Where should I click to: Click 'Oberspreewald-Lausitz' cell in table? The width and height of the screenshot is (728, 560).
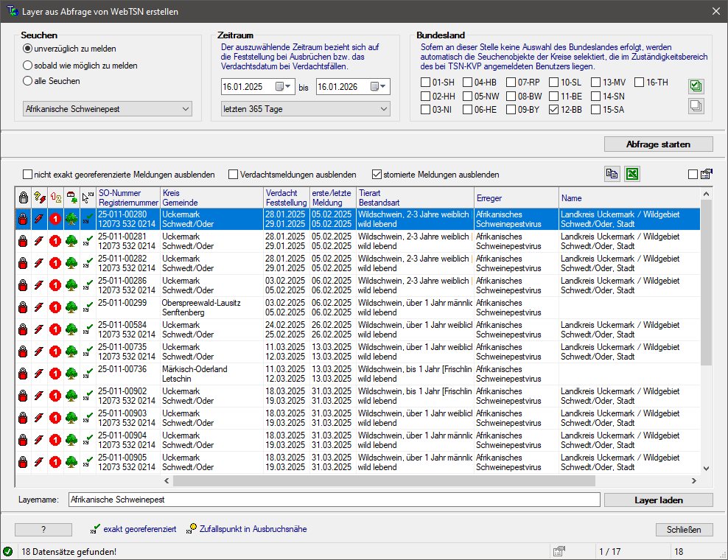(201, 303)
